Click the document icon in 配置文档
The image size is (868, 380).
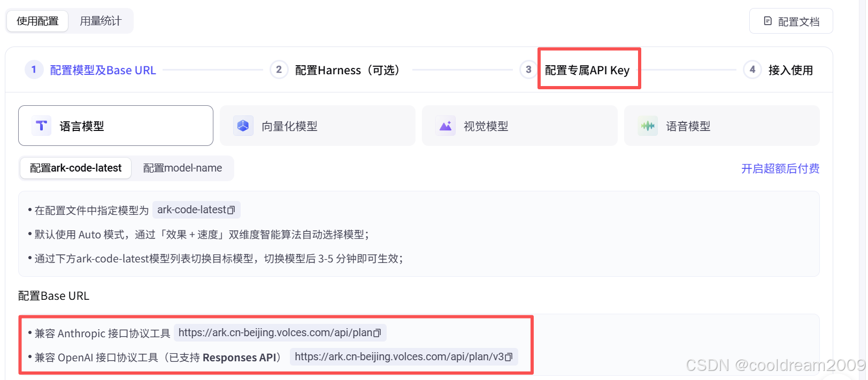point(768,21)
